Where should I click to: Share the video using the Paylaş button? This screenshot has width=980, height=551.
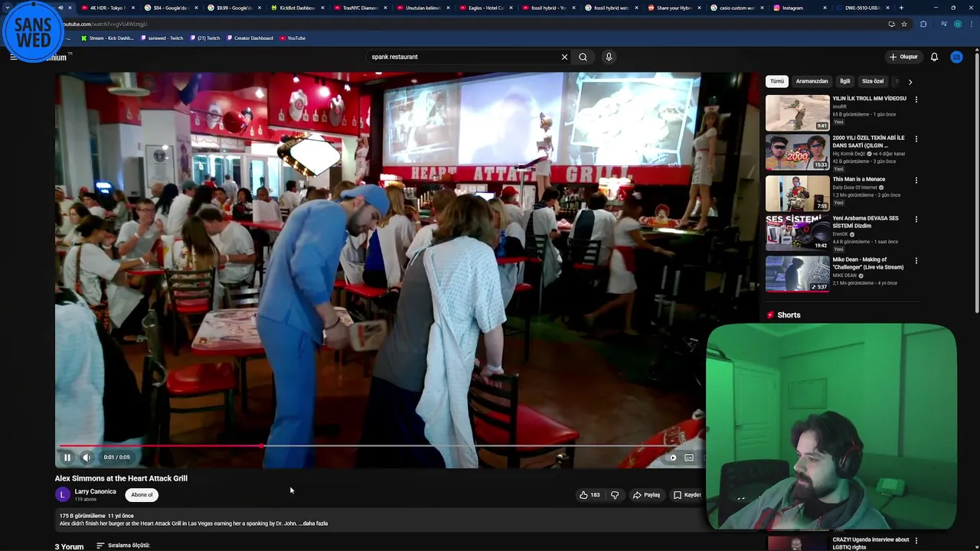(x=646, y=495)
